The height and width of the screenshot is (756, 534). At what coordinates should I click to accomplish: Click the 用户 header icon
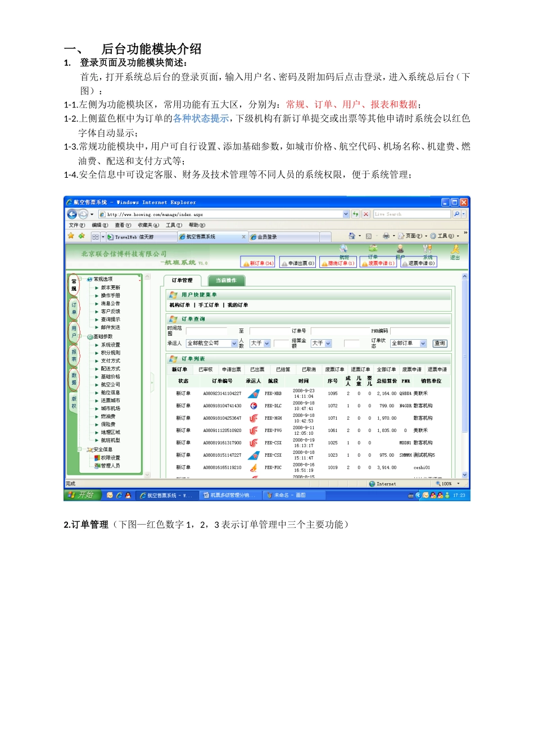(400, 248)
